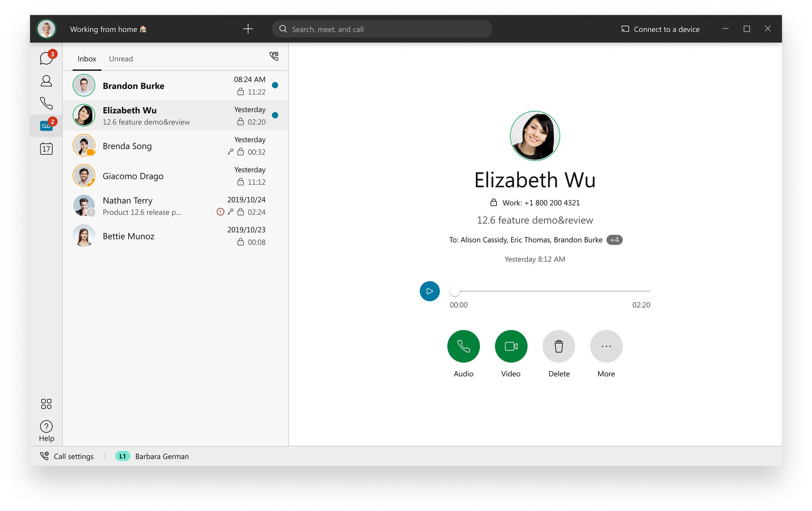
Task: Click the plus icon in title bar
Action: pos(248,29)
